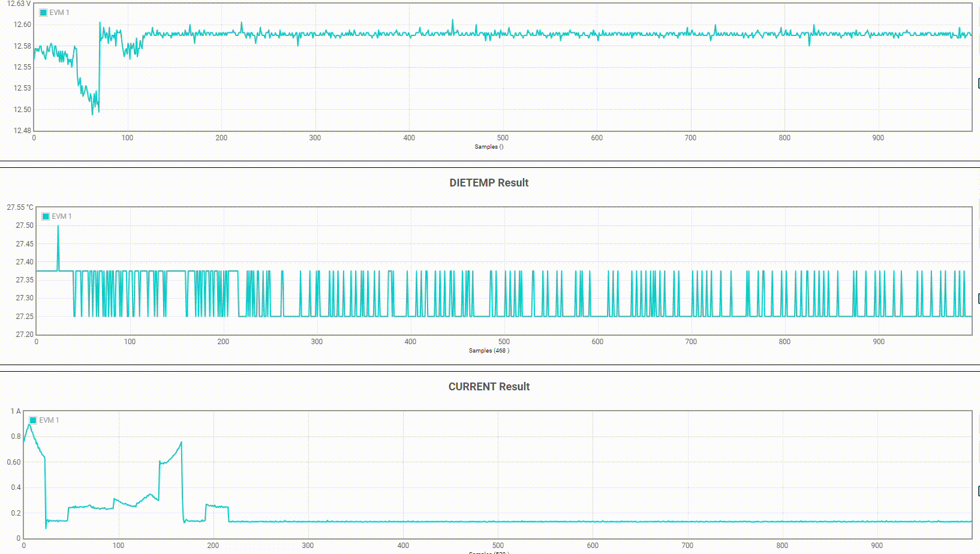Click the 27.55 °C y-axis unit label
The height and width of the screenshot is (554, 980).
tap(20, 207)
